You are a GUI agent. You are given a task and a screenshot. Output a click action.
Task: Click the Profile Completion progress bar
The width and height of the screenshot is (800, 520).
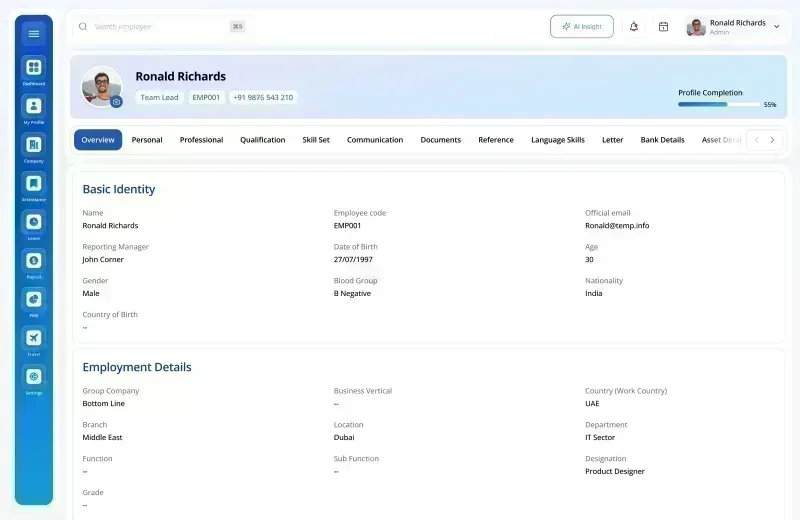click(x=719, y=104)
